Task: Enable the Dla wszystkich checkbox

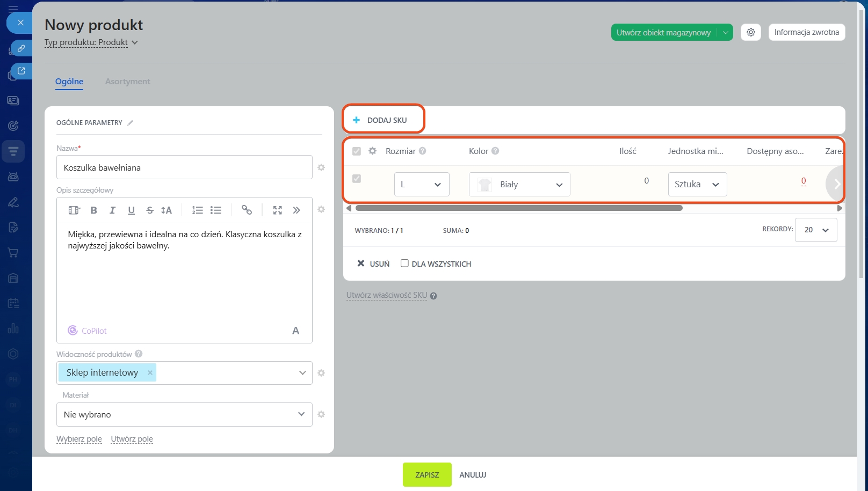Action: pyautogui.click(x=404, y=263)
